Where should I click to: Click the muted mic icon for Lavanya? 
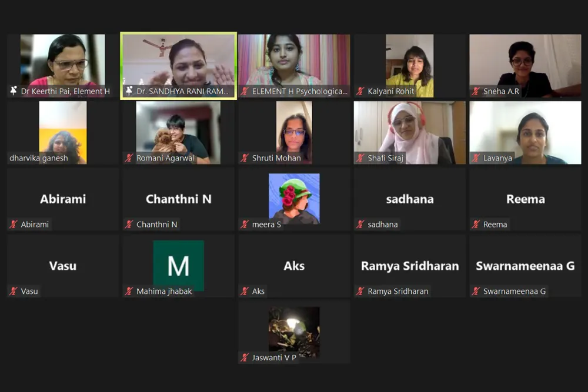(x=476, y=158)
